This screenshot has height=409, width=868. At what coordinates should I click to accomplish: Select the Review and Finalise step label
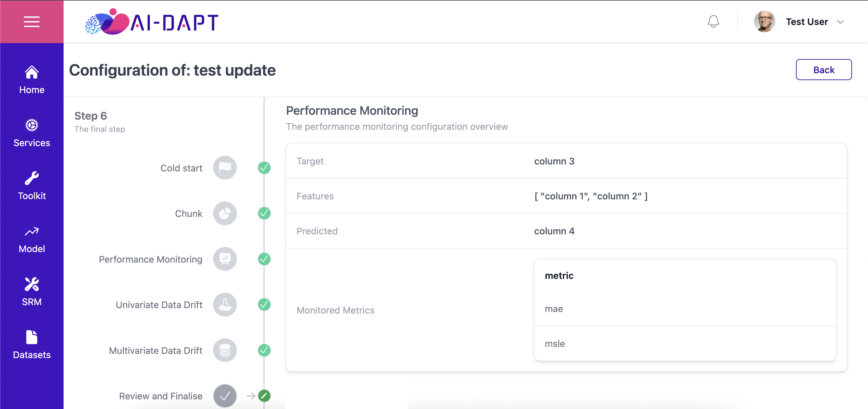(161, 396)
